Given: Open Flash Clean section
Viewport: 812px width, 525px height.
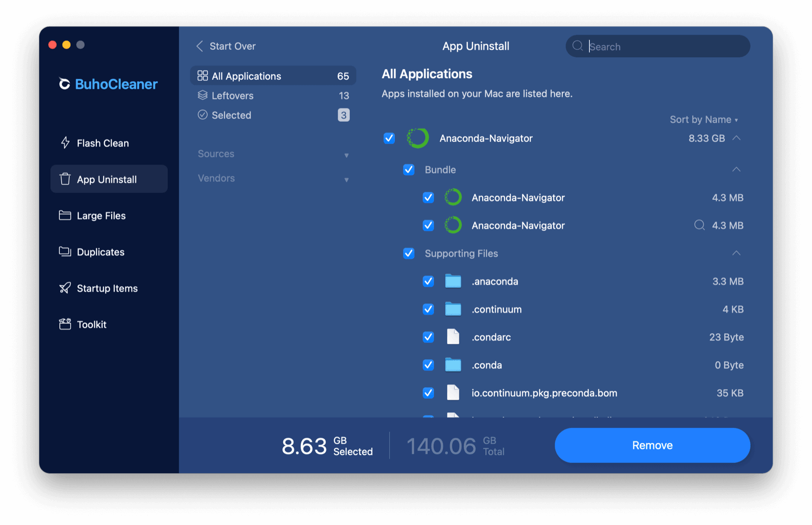Looking at the screenshot, I should pyautogui.click(x=109, y=143).
